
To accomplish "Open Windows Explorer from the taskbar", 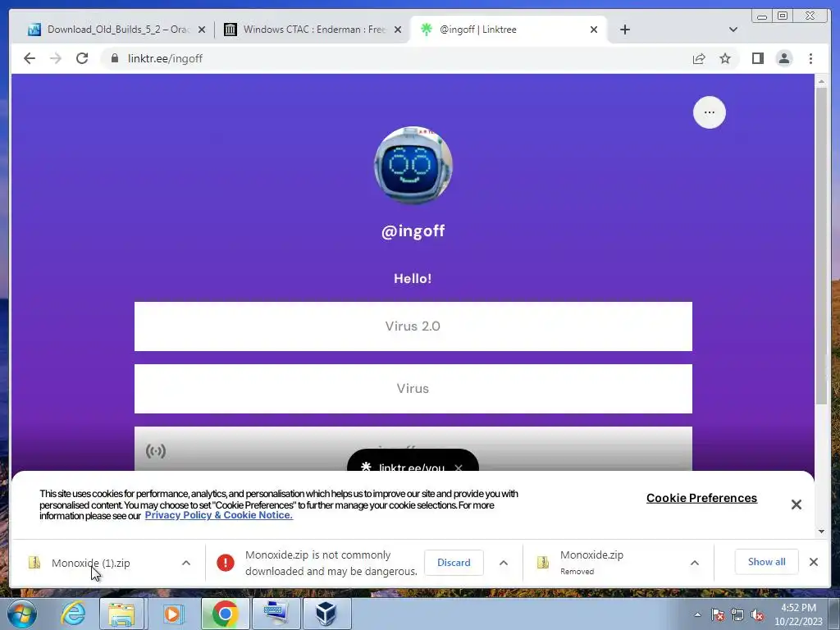I will tap(121, 614).
